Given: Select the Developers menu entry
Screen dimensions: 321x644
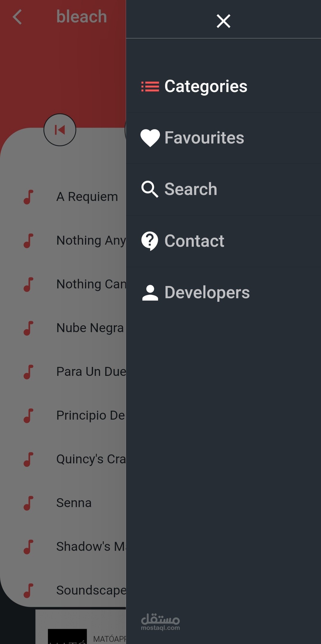Looking at the screenshot, I should (x=207, y=293).
